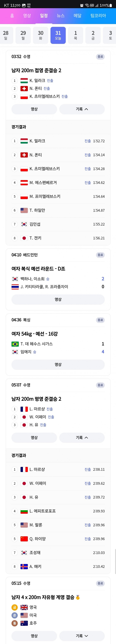The height and width of the screenshot is (644, 116).
Task: Click the Korean flag beside 김민섭
Action: coord(24,224)
